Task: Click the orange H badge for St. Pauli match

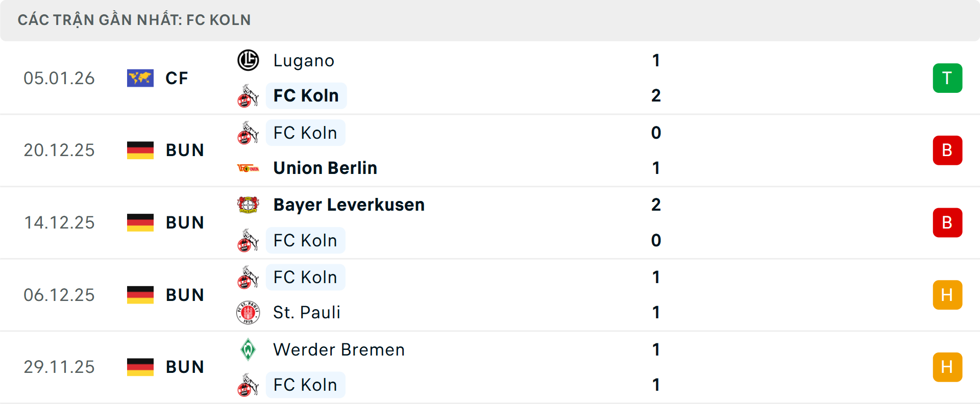Action: [947, 295]
